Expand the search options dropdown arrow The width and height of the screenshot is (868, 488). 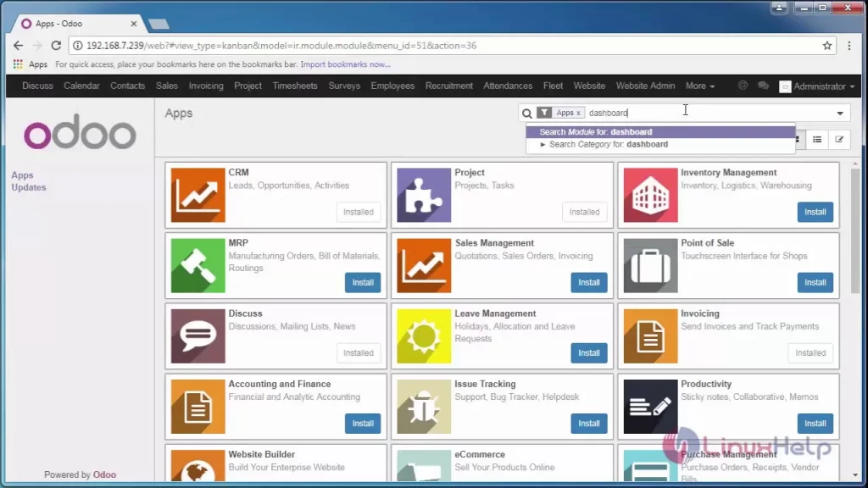(x=840, y=114)
